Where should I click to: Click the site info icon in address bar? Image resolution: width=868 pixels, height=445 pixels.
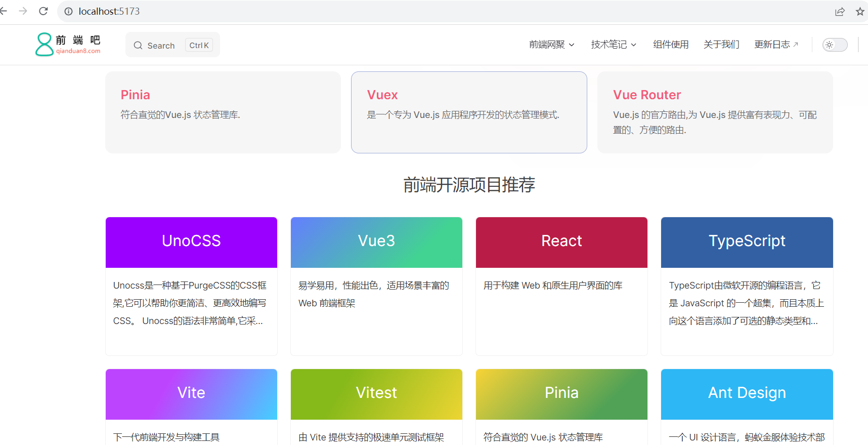[x=69, y=11]
